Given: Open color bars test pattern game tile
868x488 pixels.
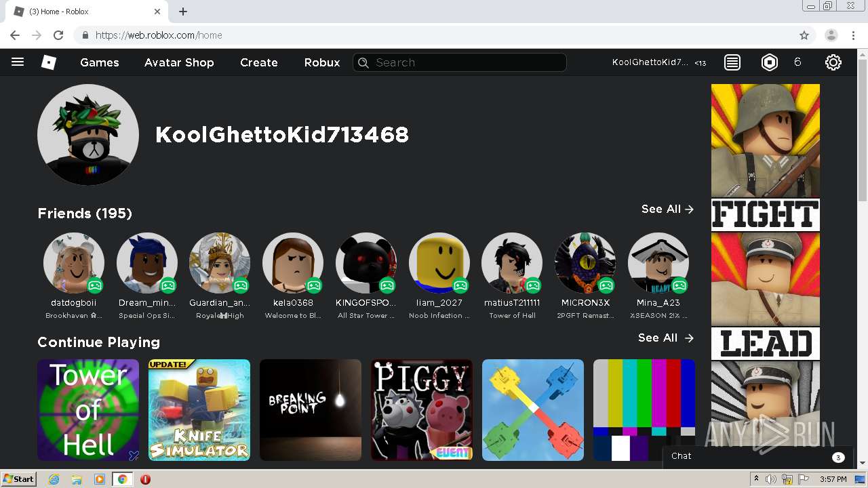Looking at the screenshot, I should (644, 410).
